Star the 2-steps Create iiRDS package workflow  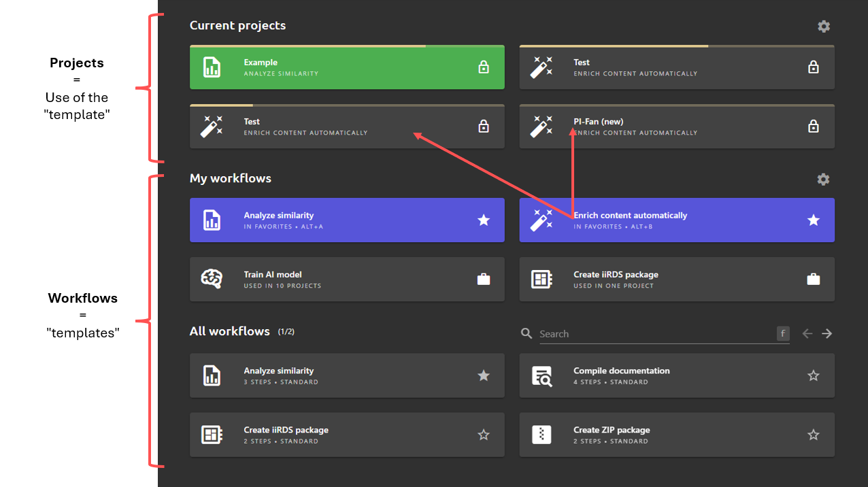click(x=484, y=435)
